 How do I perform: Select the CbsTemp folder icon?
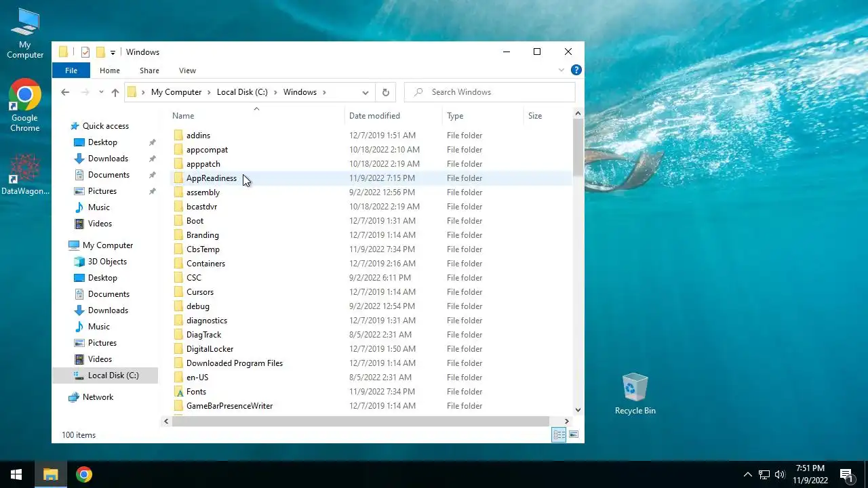[178, 249]
